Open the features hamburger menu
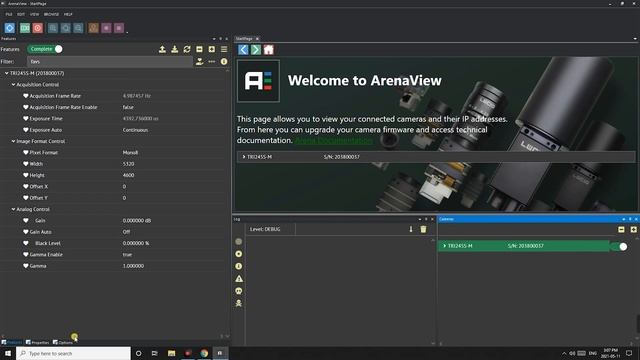Screen dimensions: 640x360 pyautogui.click(x=224, y=49)
